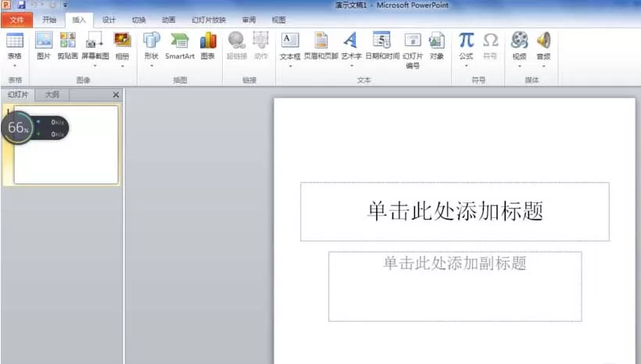641x364 pixels.
Task: Expand the 文本框 dropdown arrow
Action: tap(290, 66)
